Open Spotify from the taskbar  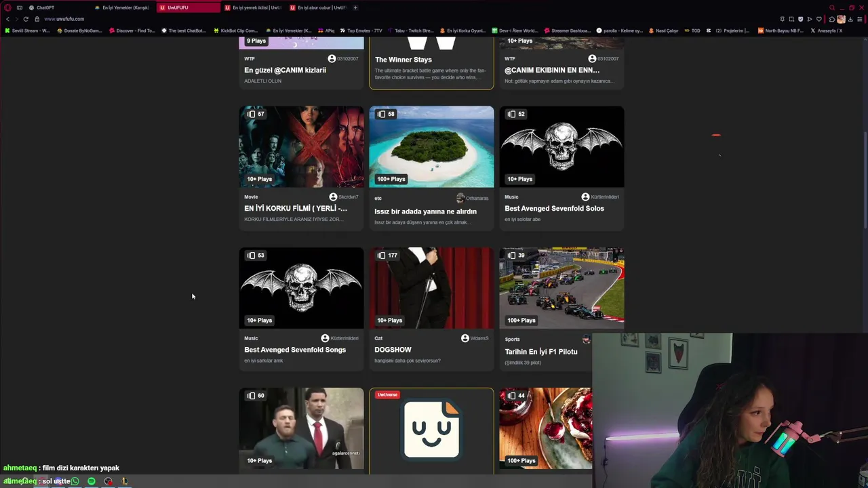click(92, 481)
